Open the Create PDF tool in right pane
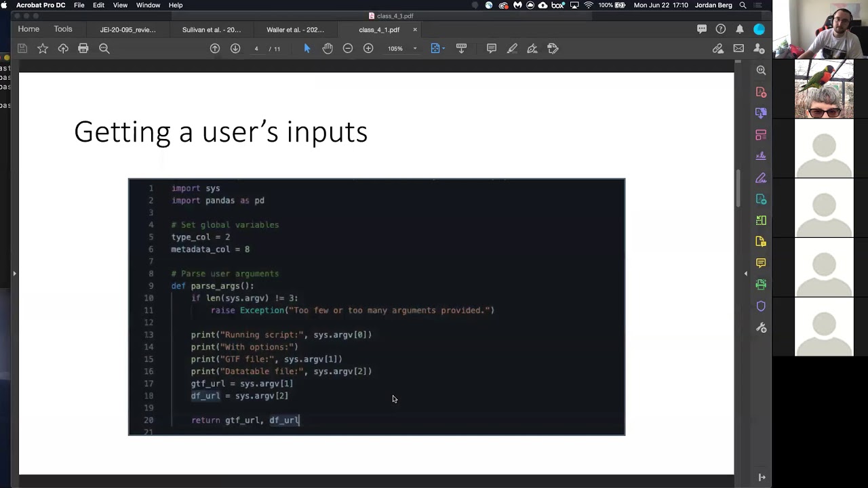Image resolution: width=868 pixels, height=488 pixels. [x=761, y=91]
